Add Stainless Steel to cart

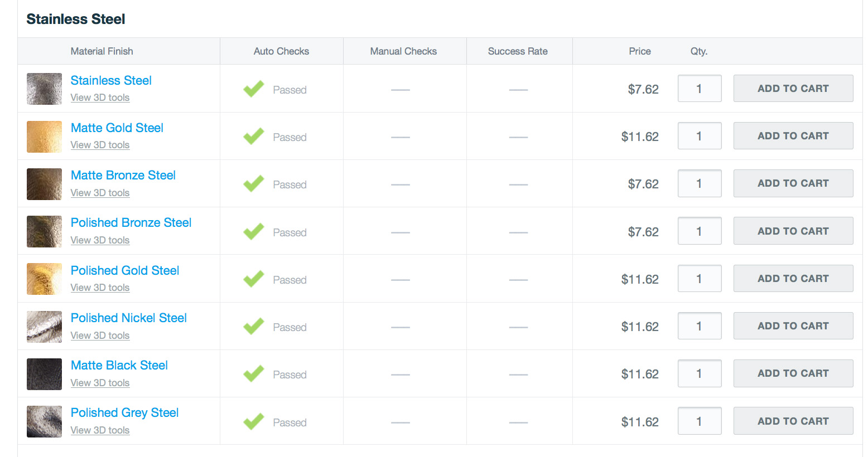793,88
